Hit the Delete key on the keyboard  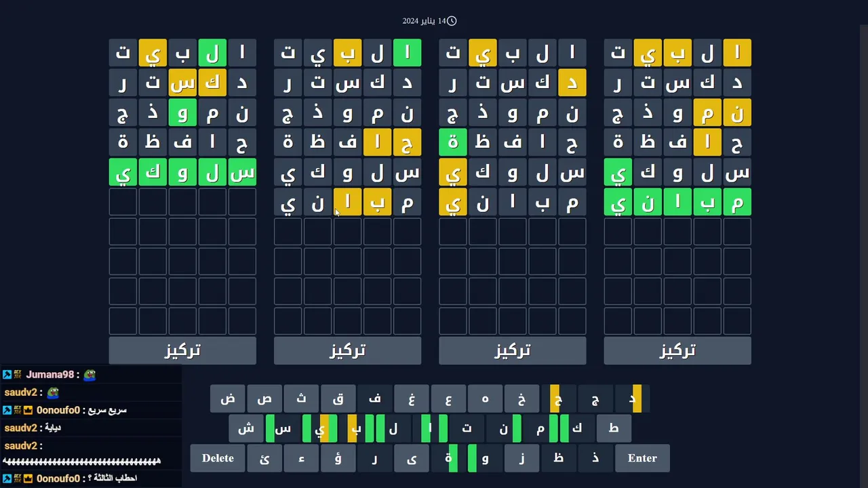pos(218,458)
